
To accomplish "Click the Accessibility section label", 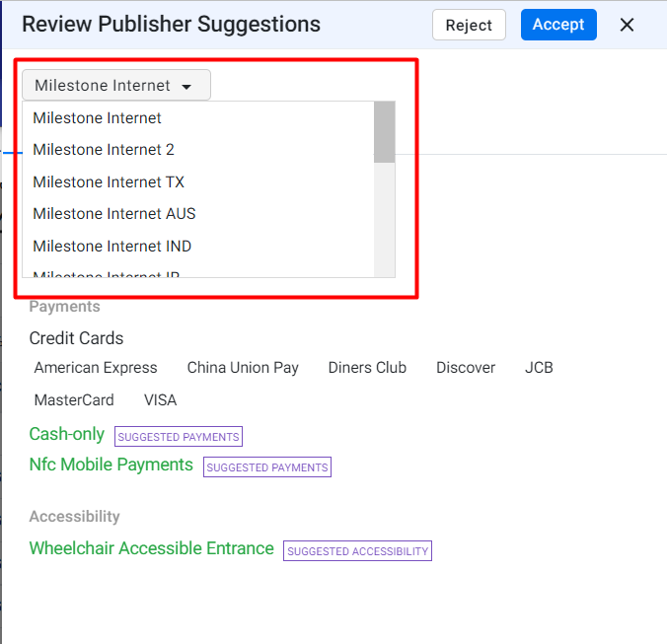I will pos(74,517).
